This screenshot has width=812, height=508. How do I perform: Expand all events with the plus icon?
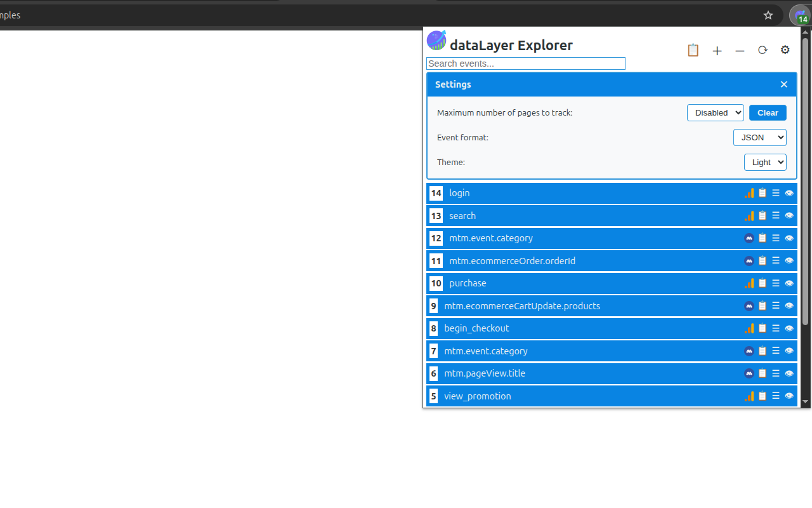(717, 51)
